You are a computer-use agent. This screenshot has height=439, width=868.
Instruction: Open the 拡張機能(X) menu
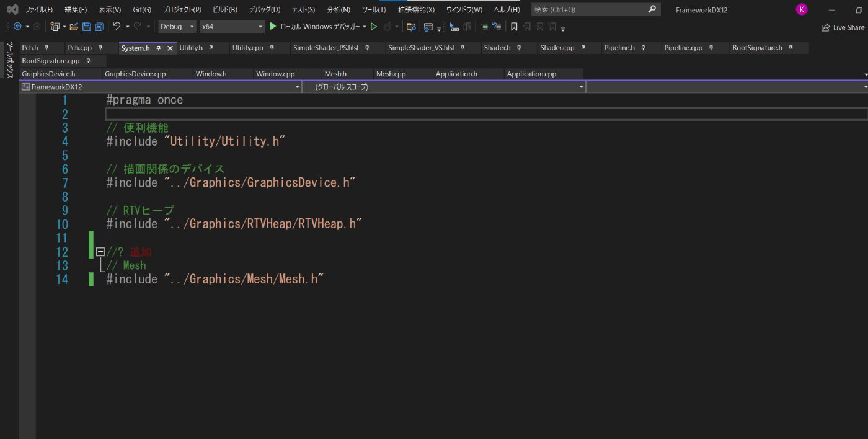(x=416, y=9)
